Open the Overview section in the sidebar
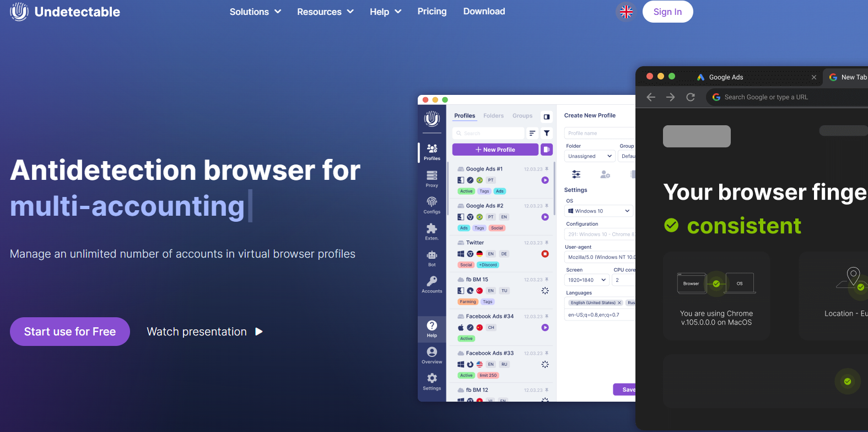 pos(432,355)
